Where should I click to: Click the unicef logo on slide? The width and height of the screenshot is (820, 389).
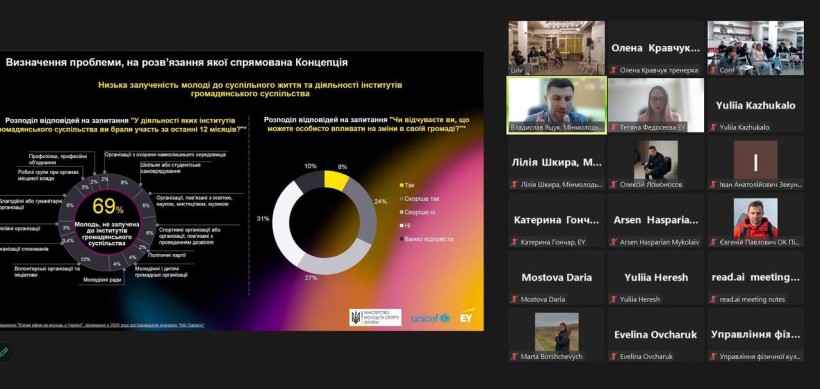pyautogui.click(x=430, y=318)
